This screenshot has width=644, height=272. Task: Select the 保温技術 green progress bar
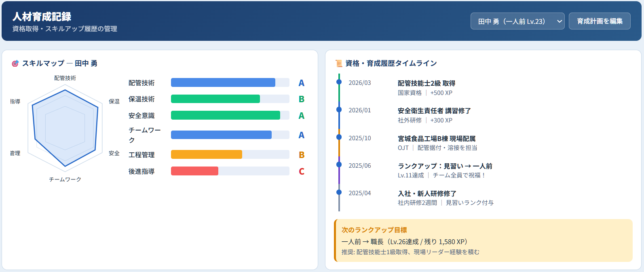click(x=230, y=99)
